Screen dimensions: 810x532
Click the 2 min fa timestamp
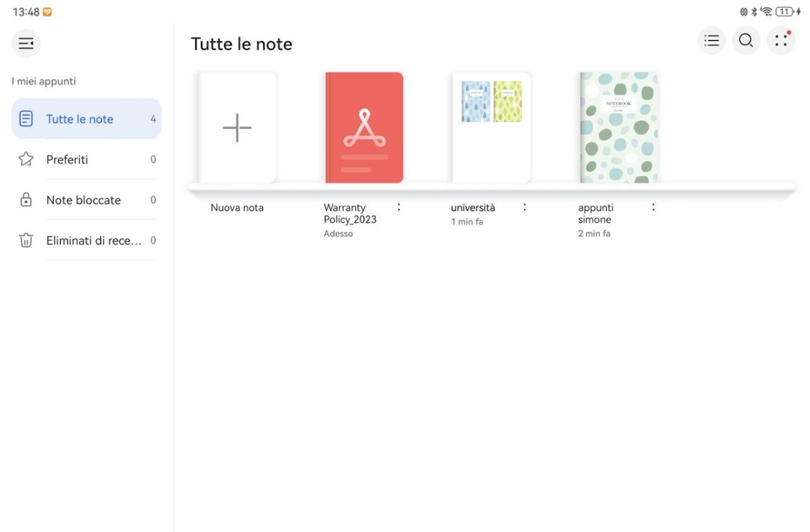(x=594, y=234)
